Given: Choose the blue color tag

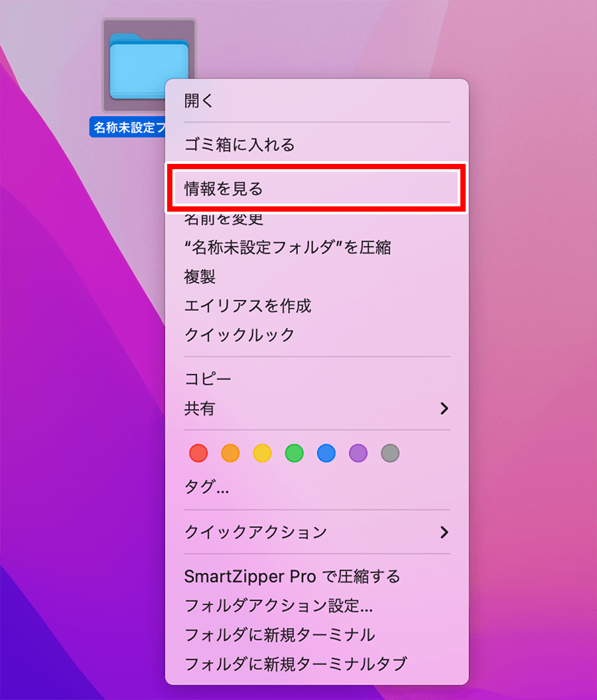Looking at the screenshot, I should (x=326, y=454).
